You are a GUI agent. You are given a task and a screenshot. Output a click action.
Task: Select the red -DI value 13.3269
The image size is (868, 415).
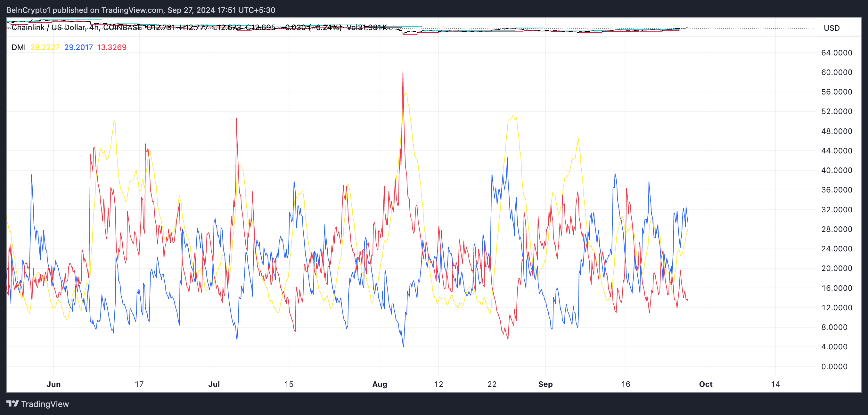112,47
